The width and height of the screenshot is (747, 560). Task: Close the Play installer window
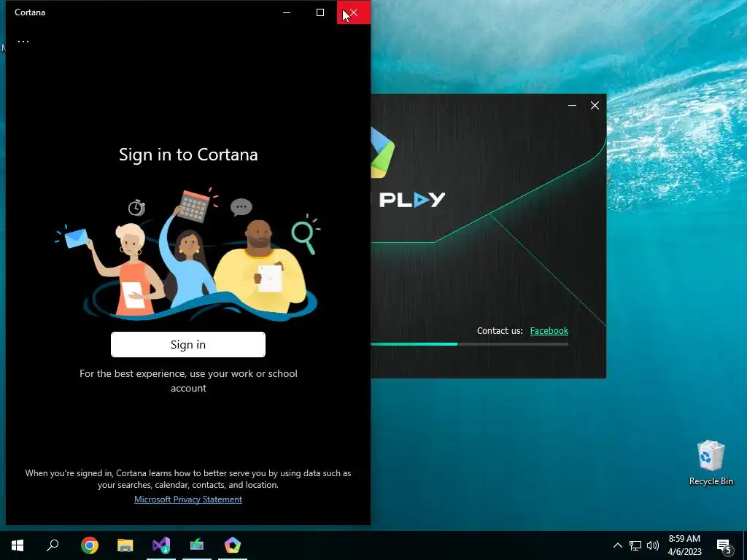[595, 105]
